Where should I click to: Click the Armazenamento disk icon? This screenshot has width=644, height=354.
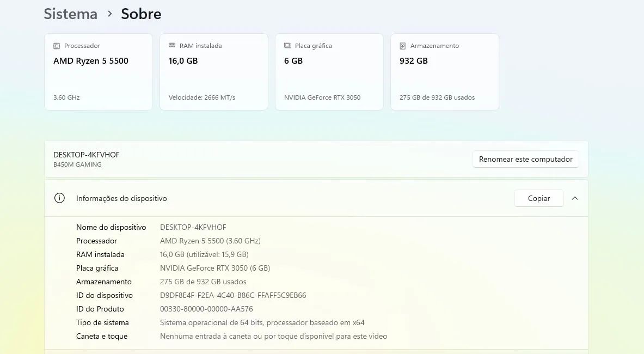pyautogui.click(x=403, y=46)
